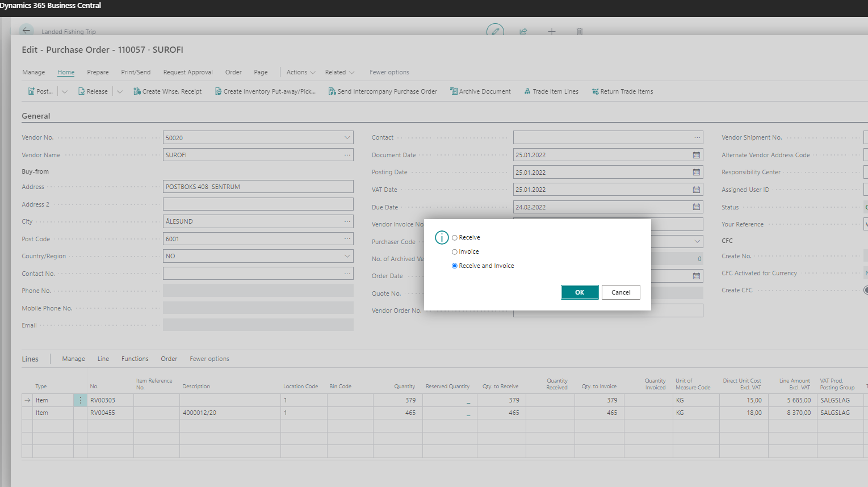Click the back arrow icon
The image size is (868, 487).
coord(26,31)
